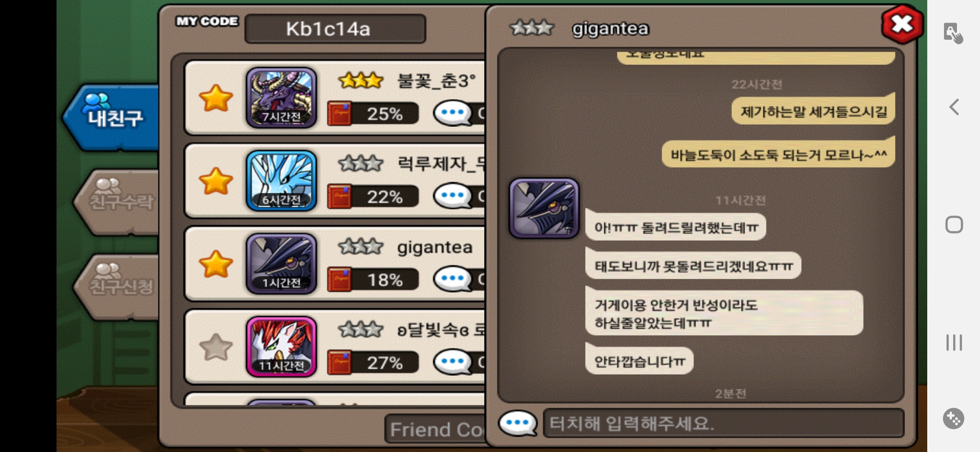This screenshot has width=980, height=452.
Task: Open chat bubble for ʚ달빛속ɞ friend
Action: click(453, 361)
